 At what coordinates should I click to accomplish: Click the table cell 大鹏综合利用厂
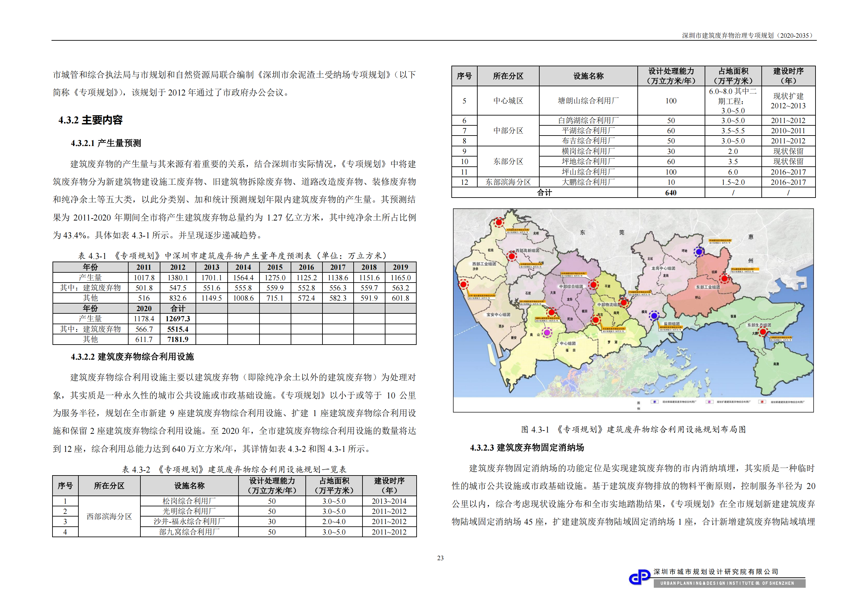point(589,182)
